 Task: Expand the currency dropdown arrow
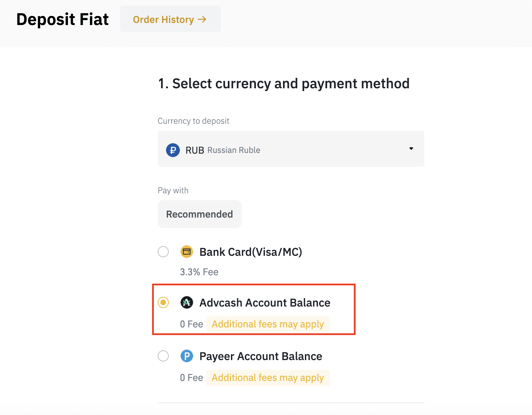click(411, 149)
